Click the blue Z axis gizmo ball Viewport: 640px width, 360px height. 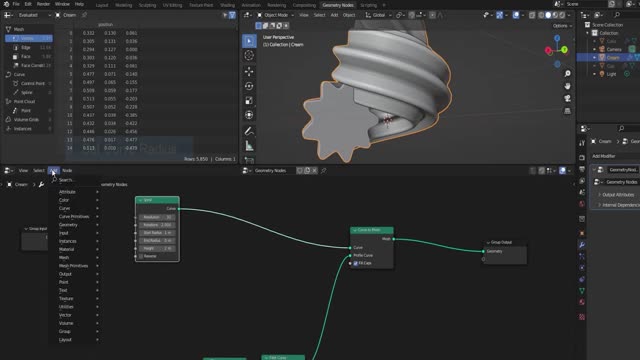pos(557,38)
